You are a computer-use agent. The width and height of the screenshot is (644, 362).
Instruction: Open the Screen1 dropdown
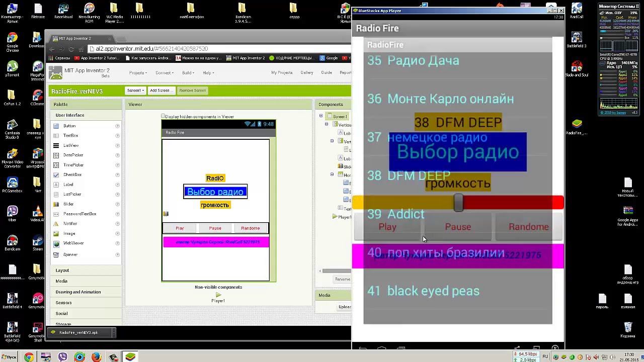[135, 90]
